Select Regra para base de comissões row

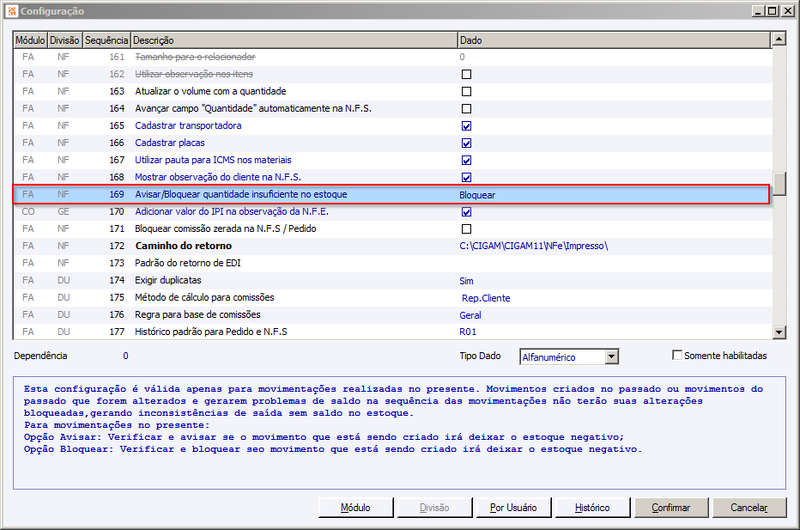(391, 315)
